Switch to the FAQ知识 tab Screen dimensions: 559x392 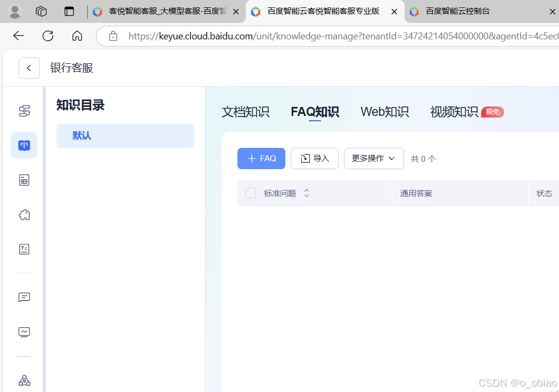point(315,112)
